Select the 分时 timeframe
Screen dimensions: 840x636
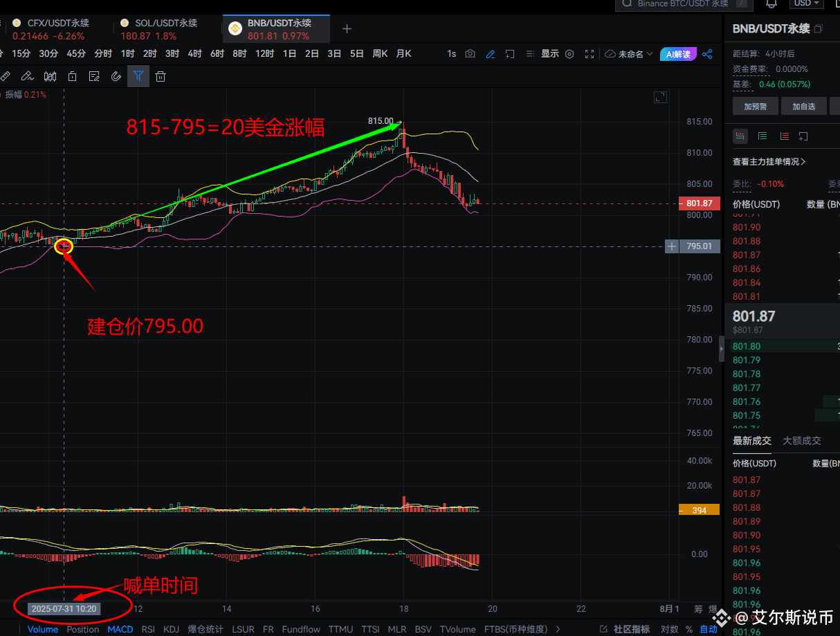point(103,54)
